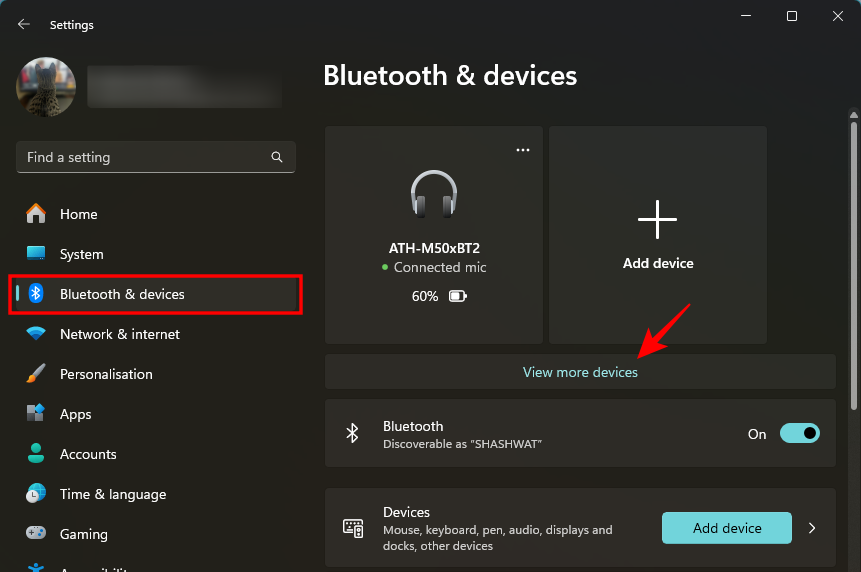Click the Wi-Fi network icon
The width and height of the screenshot is (861, 572).
click(36, 333)
